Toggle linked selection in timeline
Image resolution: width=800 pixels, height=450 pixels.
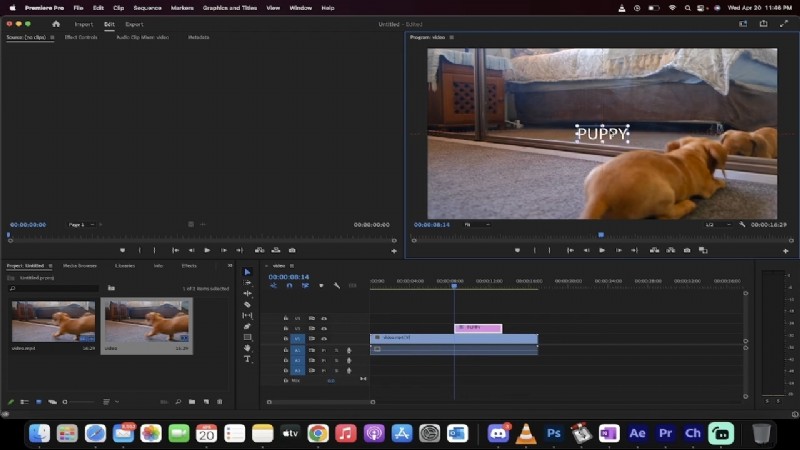click(305, 286)
